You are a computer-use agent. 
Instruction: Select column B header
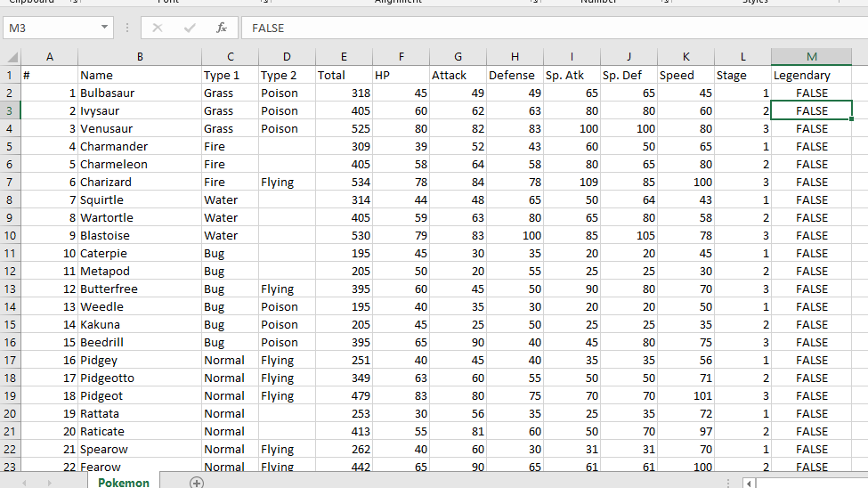point(140,56)
